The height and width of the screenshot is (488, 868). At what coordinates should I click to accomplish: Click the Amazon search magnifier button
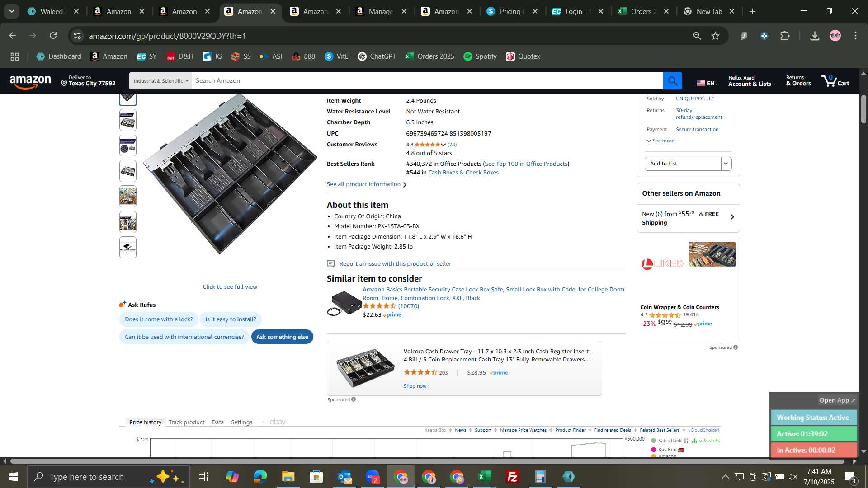[672, 81]
